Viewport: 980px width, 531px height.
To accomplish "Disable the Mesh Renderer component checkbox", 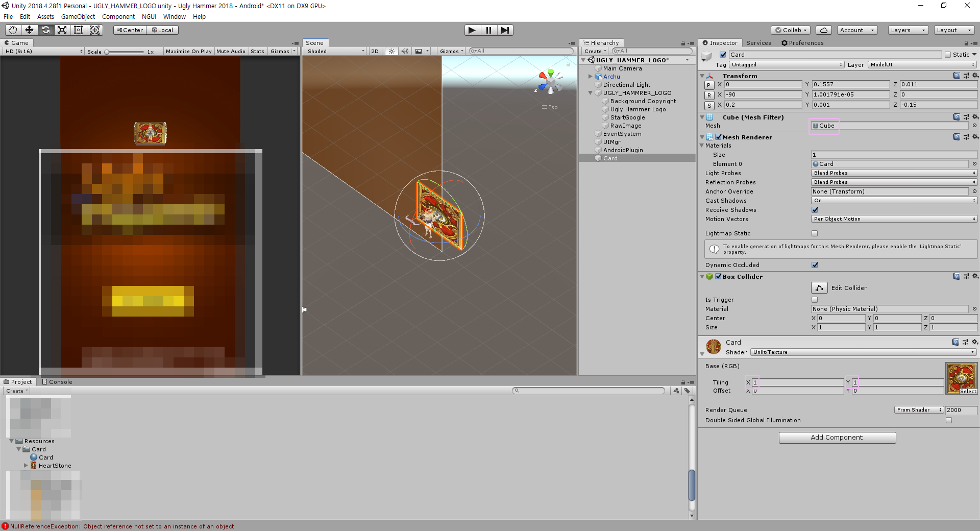I will (x=718, y=137).
